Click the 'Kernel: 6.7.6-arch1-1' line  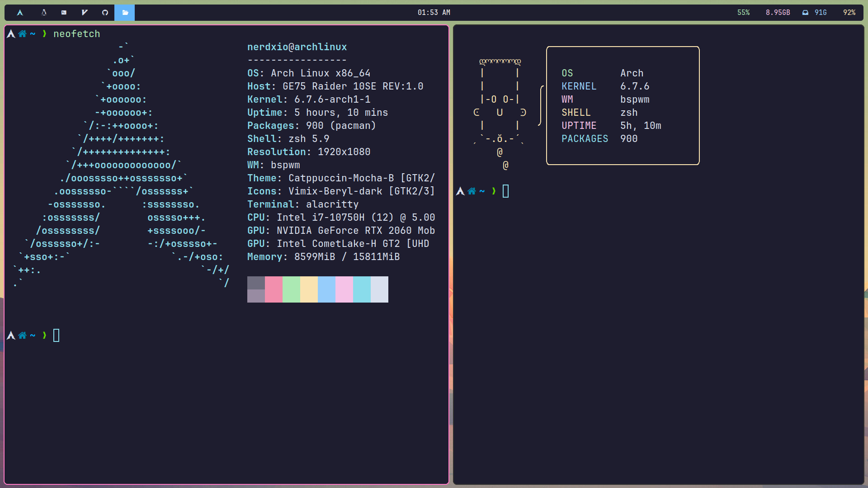pos(309,99)
